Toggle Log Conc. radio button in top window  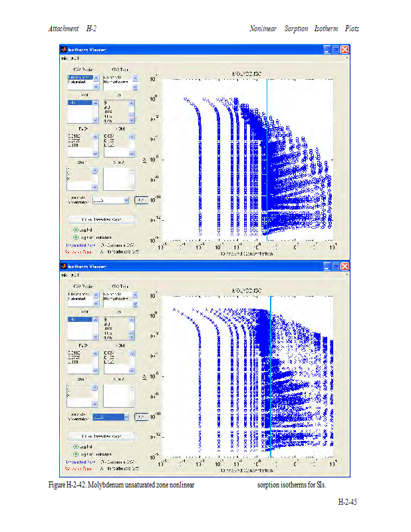click(76, 237)
